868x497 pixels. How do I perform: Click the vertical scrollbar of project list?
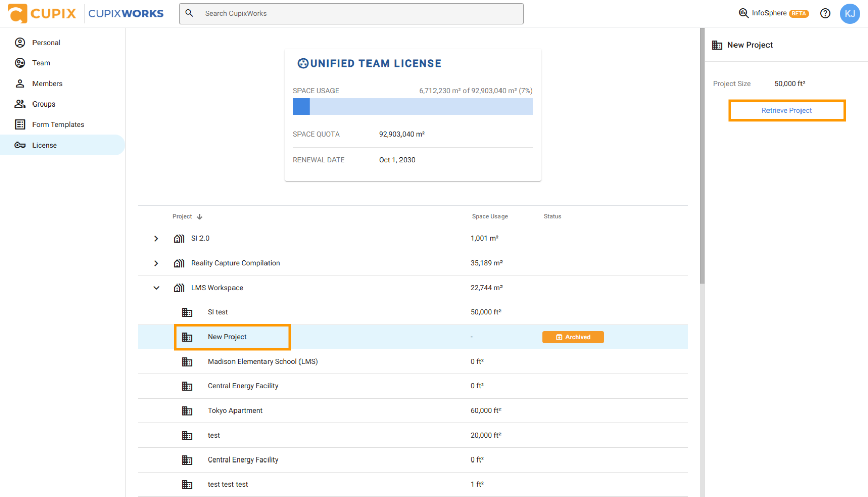pyautogui.click(x=703, y=157)
